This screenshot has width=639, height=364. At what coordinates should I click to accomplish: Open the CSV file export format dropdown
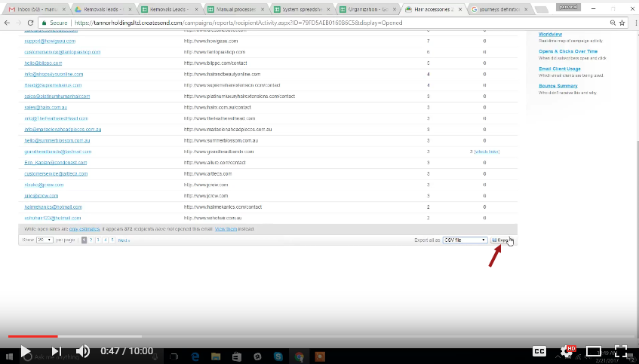[465, 240]
